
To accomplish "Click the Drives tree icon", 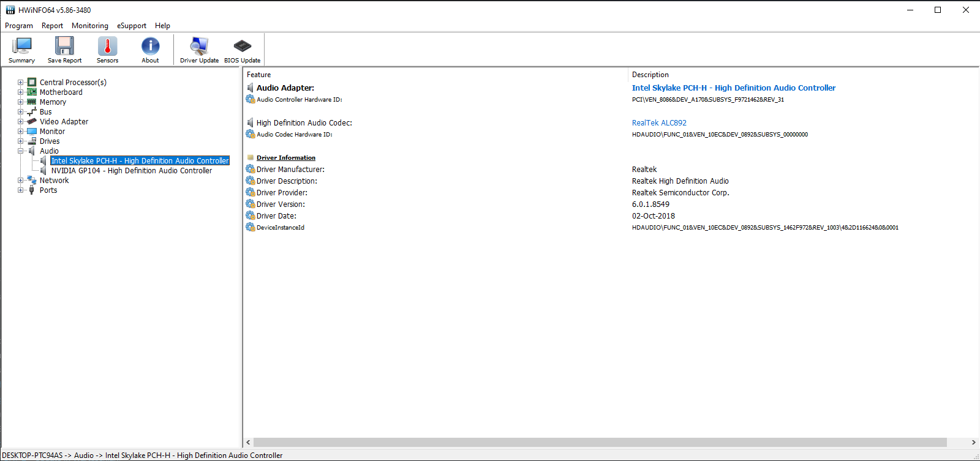I will coord(32,141).
